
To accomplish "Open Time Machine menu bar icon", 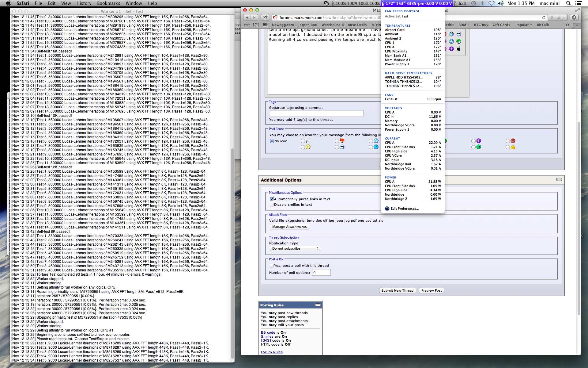I will [x=473, y=3].
